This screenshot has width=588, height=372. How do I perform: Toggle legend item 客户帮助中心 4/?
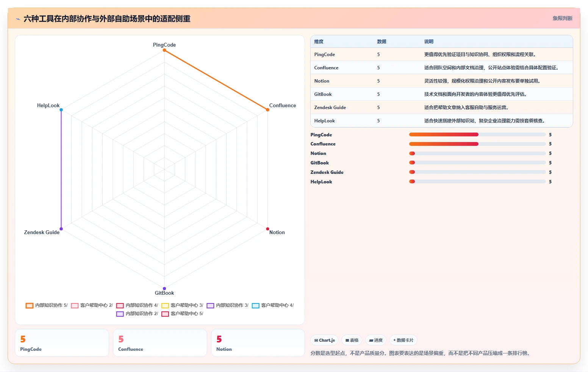pos(273,305)
